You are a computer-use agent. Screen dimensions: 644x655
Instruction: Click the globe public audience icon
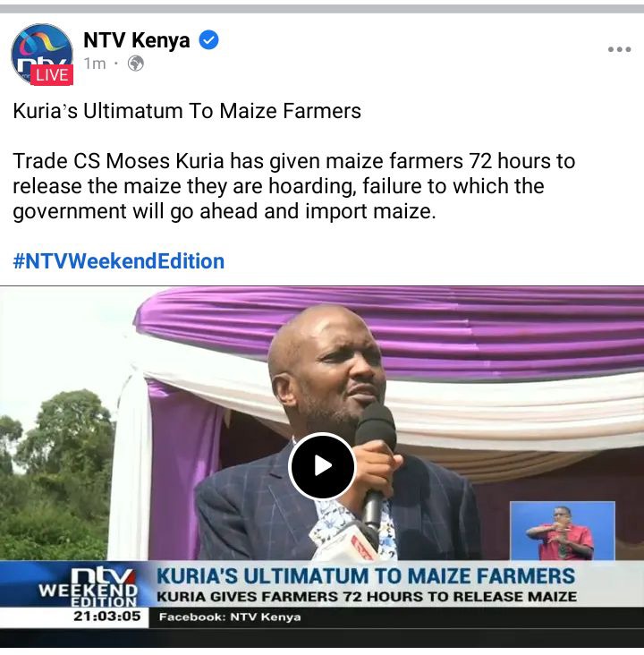[136, 64]
